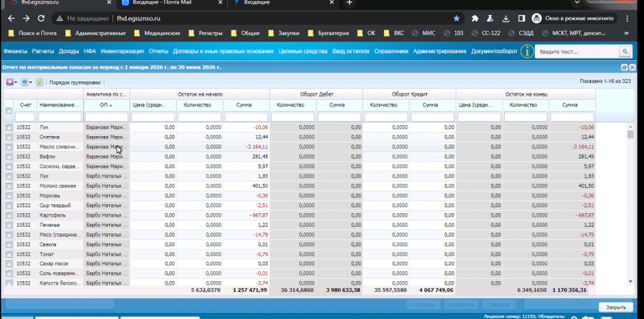Open the 'Медицинские' bookmark folder
This screenshot has height=319, width=644.
pyautogui.click(x=157, y=34)
